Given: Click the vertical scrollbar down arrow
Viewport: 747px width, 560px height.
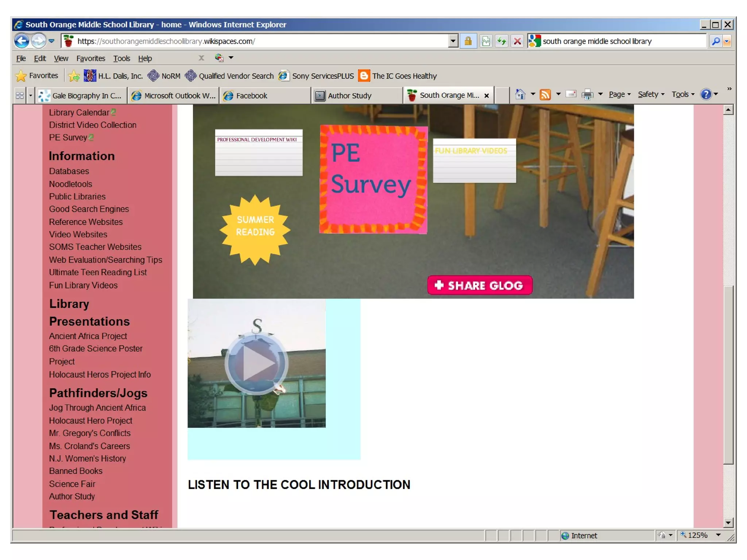Looking at the screenshot, I should [x=728, y=523].
